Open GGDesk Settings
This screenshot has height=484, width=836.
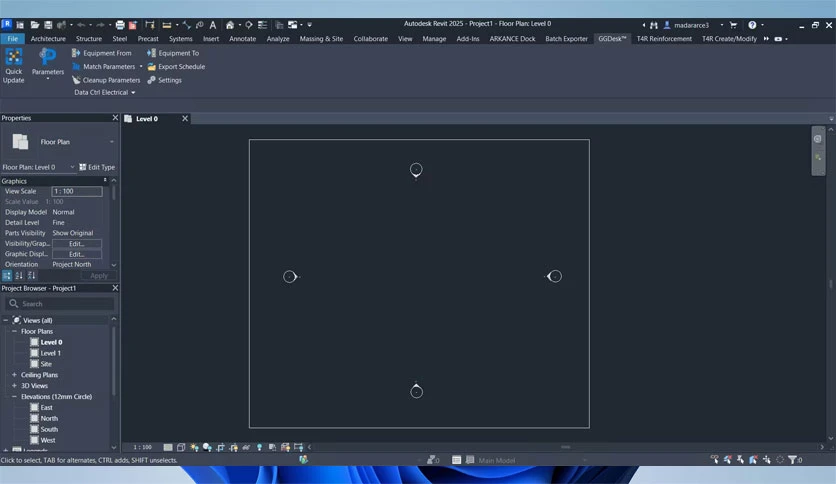point(164,80)
